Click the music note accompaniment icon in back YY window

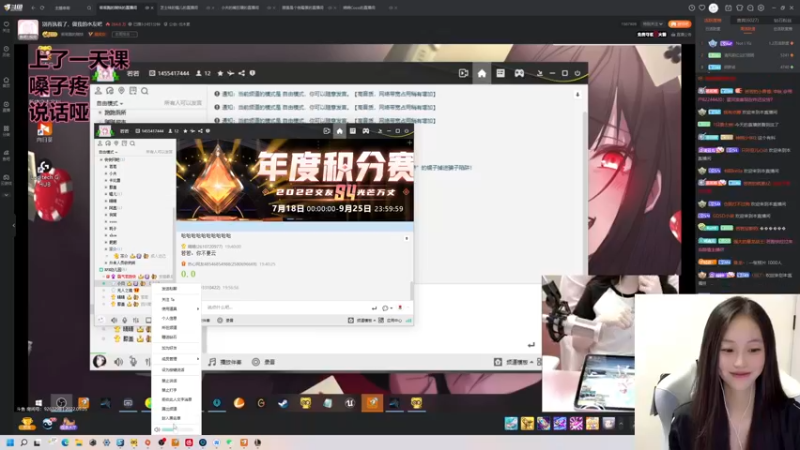pos(212,362)
